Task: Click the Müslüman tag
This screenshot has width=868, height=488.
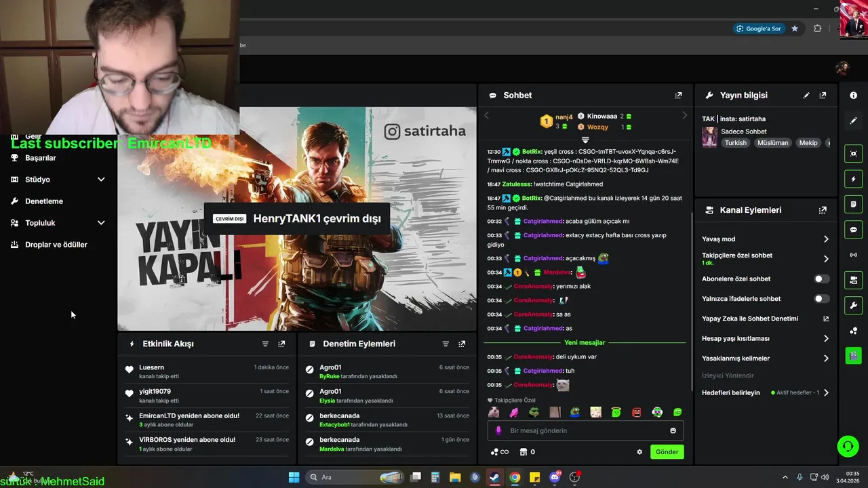Action: 773,143
